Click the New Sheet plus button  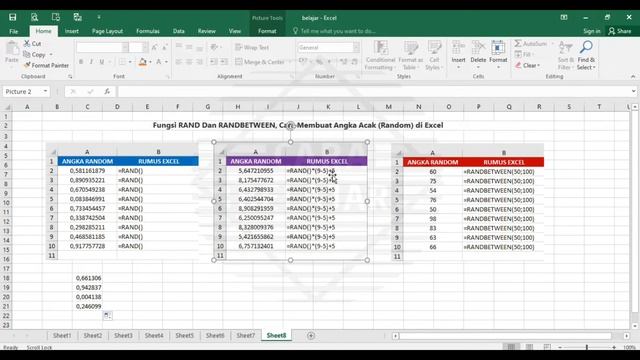coord(311,336)
